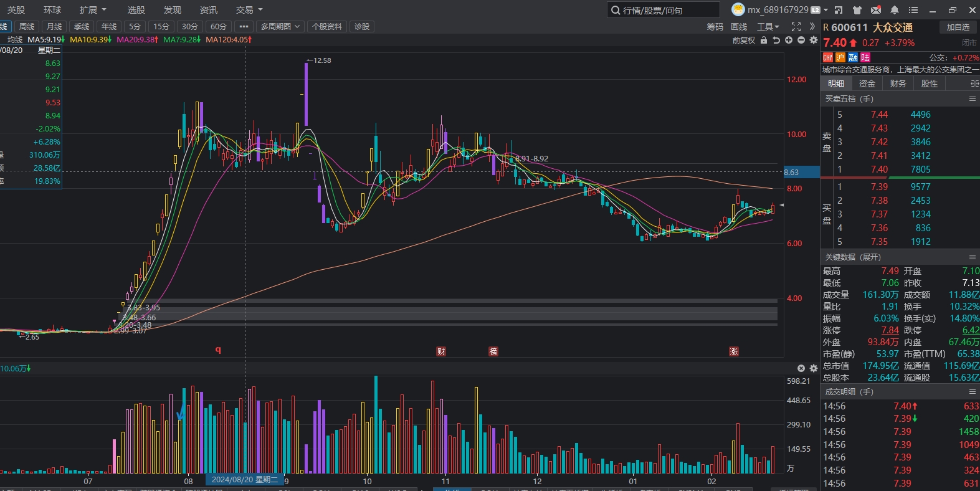Open the 工具 tools dropdown
The width and height of the screenshot is (980, 491).
pyautogui.click(x=768, y=27)
